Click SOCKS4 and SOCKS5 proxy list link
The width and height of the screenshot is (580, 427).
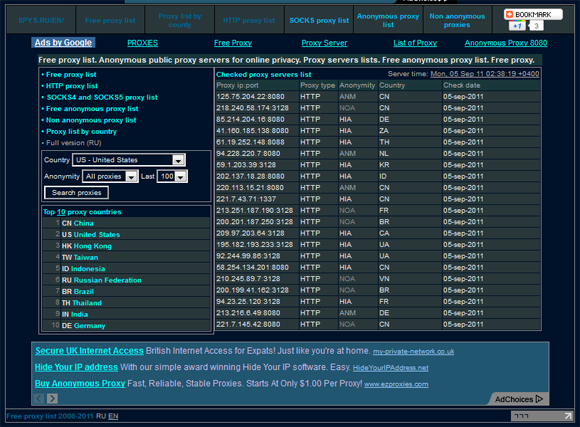102,97
